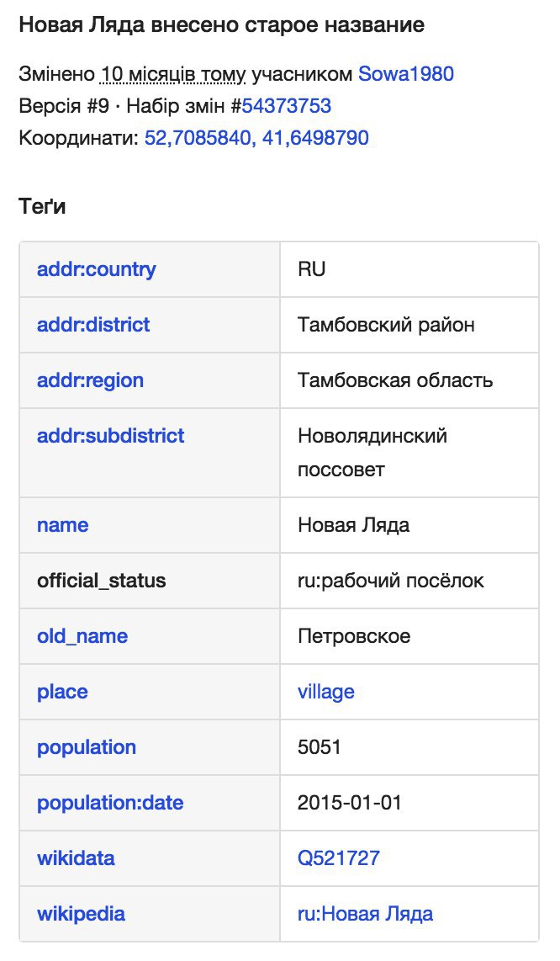Screen dimensions: 560x961
Task: Click the official_status tag cell
Action: point(150,581)
